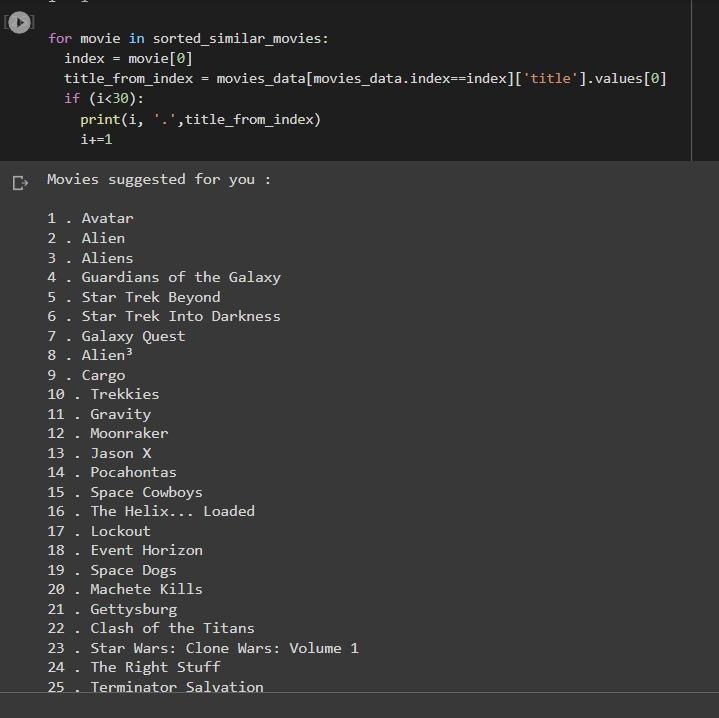The width and height of the screenshot is (719, 718).
Task: Place cursor on 'index = movie[0]' line
Action: point(128,58)
